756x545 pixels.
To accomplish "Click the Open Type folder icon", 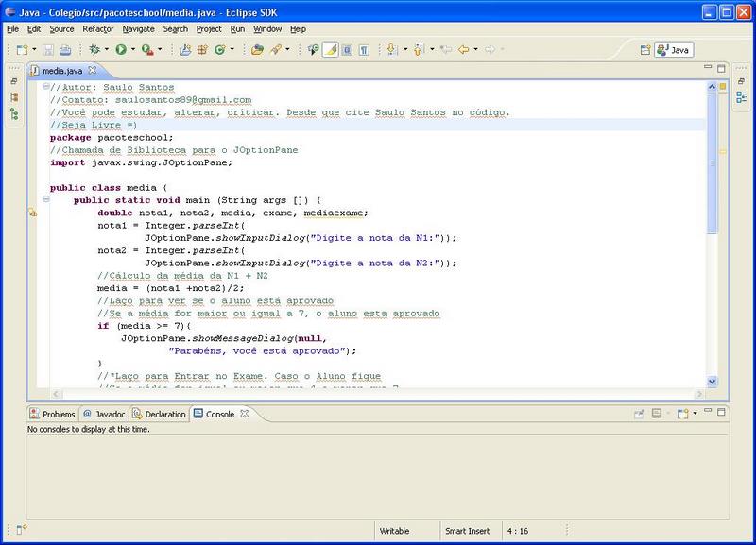I will coord(257,50).
